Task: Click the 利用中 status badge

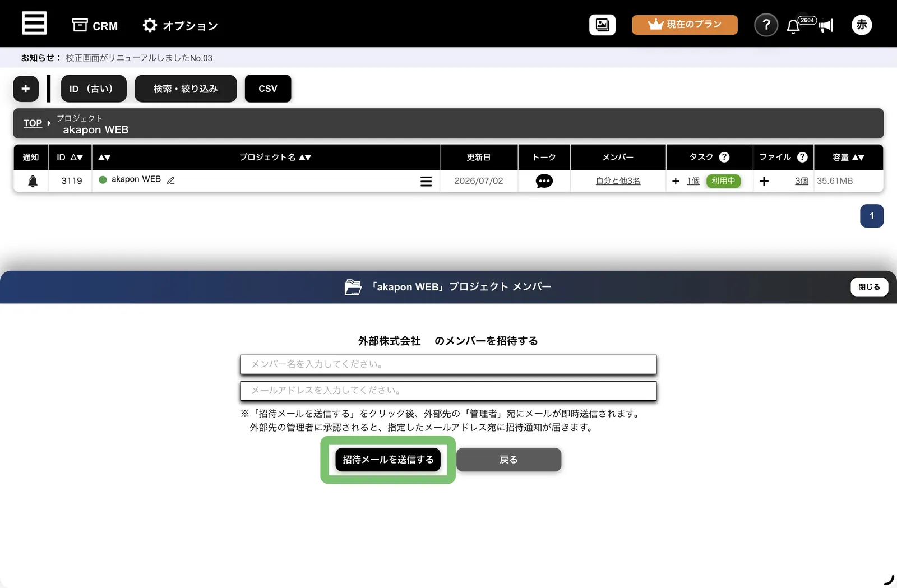Action: click(x=723, y=181)
